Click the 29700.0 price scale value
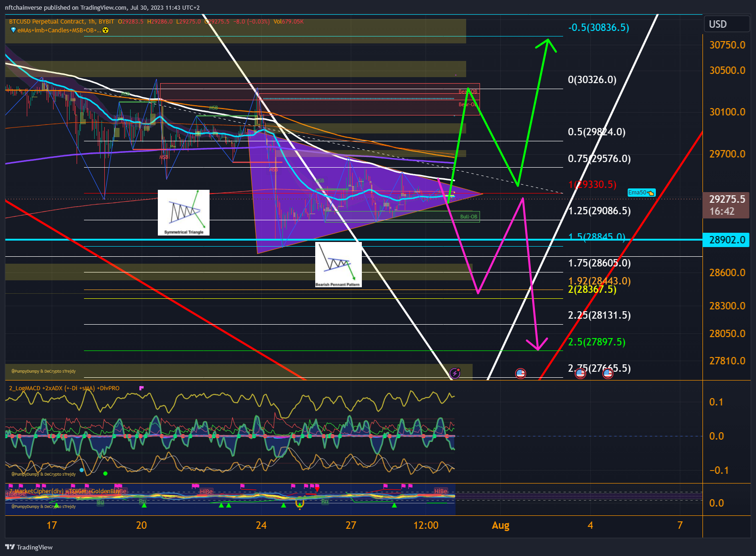756x556 pixels. tap(727, 154)
